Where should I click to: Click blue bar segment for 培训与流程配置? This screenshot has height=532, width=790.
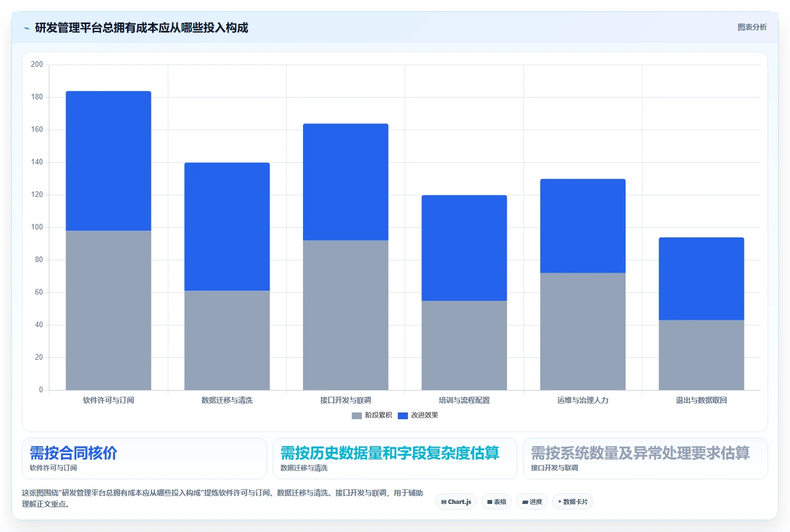click(464, 248)
